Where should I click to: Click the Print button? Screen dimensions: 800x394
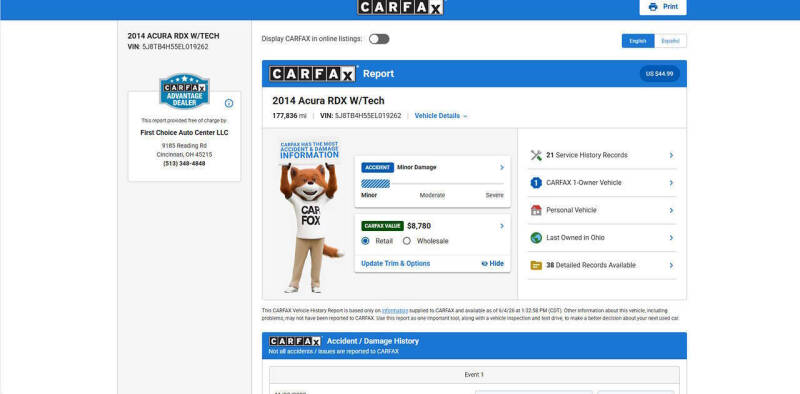pyautogui.click(x=663, y=7)
